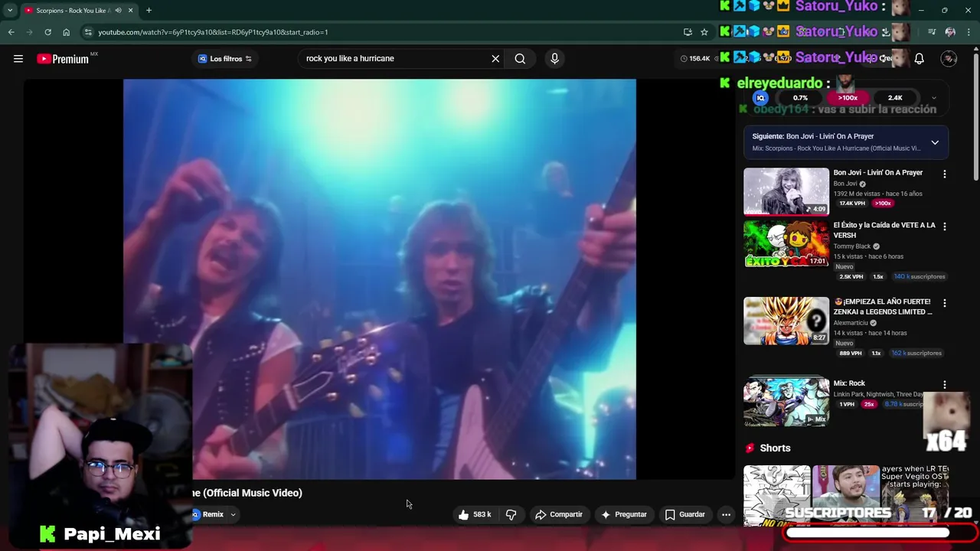The image size is (980, 551).
Task: Bookmark page with star icon
Action: pos(704,32)
